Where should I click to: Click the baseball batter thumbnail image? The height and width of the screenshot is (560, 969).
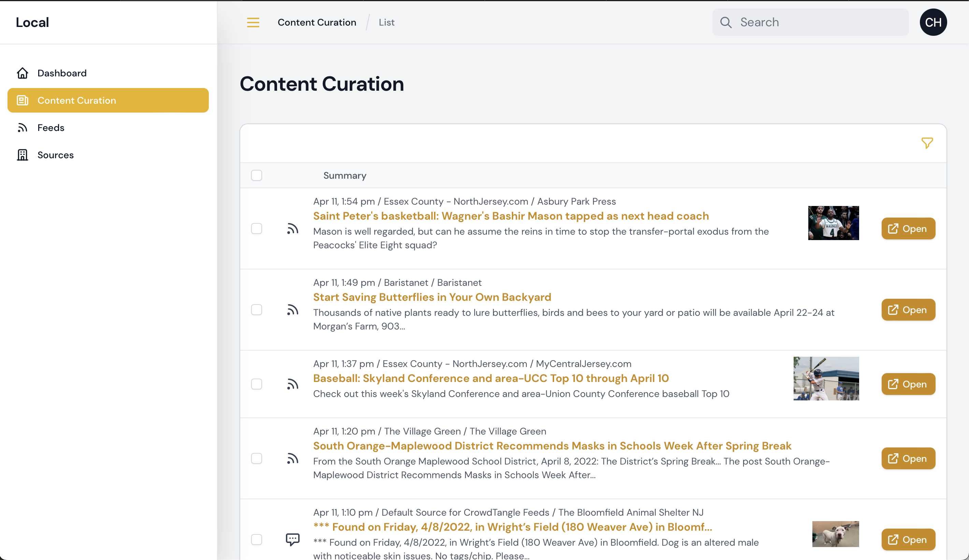click(x=826, y=379)
